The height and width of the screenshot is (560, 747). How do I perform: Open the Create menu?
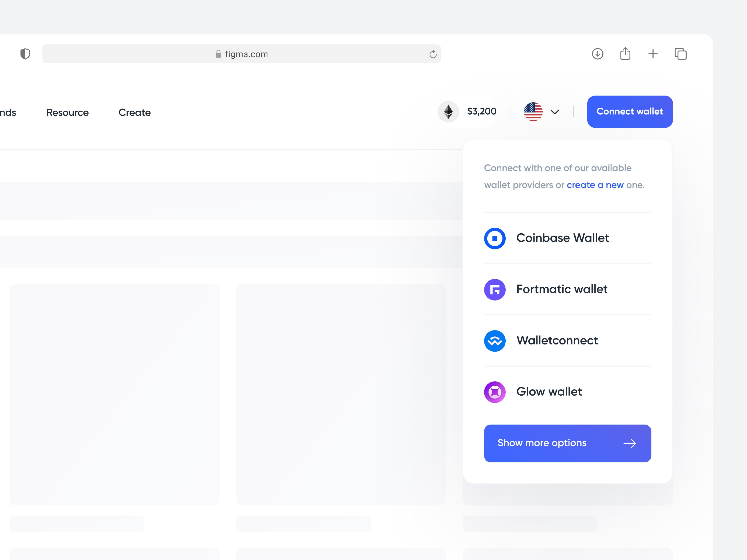[134, 112]
